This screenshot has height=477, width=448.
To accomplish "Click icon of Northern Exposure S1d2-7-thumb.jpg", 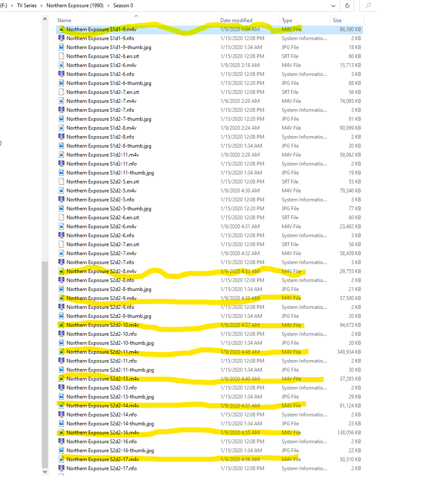I will point(61,119).
